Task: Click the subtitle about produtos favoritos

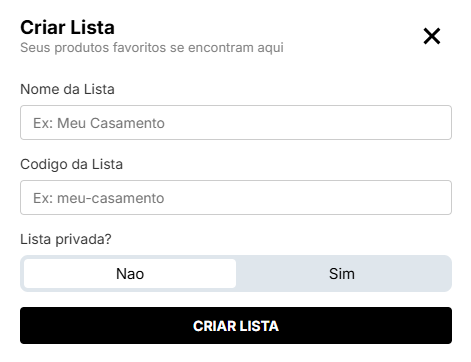Action: pos(152,48)
